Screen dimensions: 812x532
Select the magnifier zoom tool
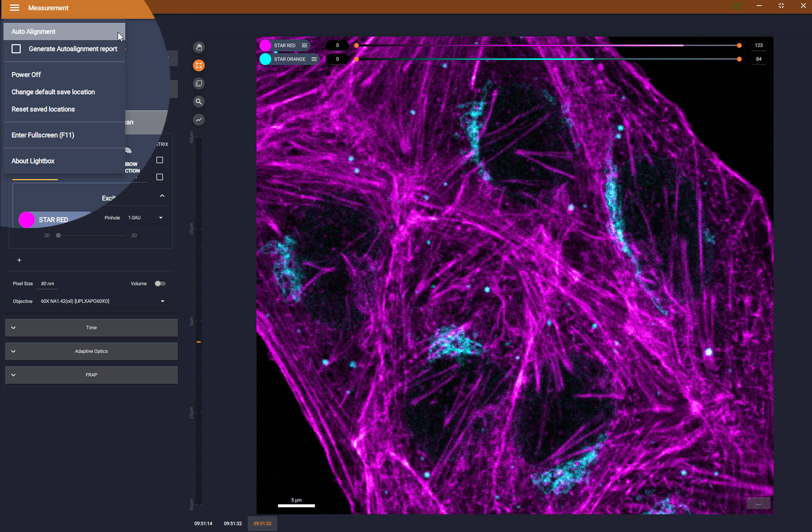pyautogui.click(x=199, y=101)
